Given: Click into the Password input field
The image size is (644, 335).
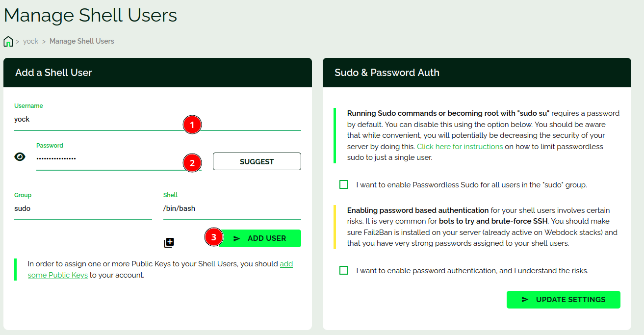Looking at the screenshot, I should click(x=108, y=158).
